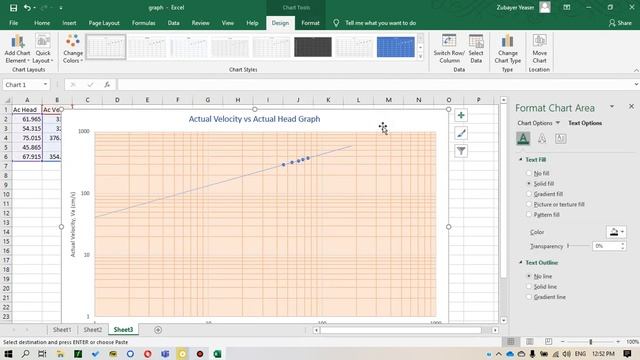Collapse the Text Outline section

click(x=520, y=262)
